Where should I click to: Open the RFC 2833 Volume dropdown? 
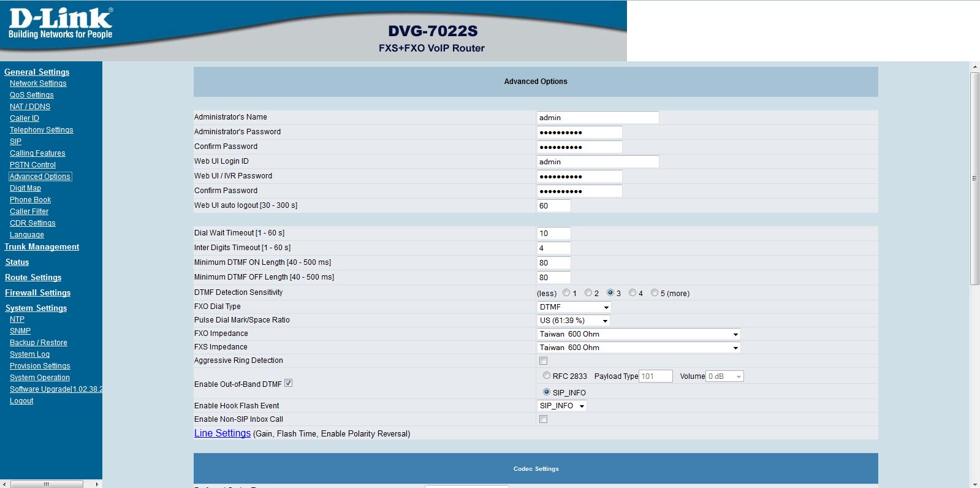(x=725, y=376)
